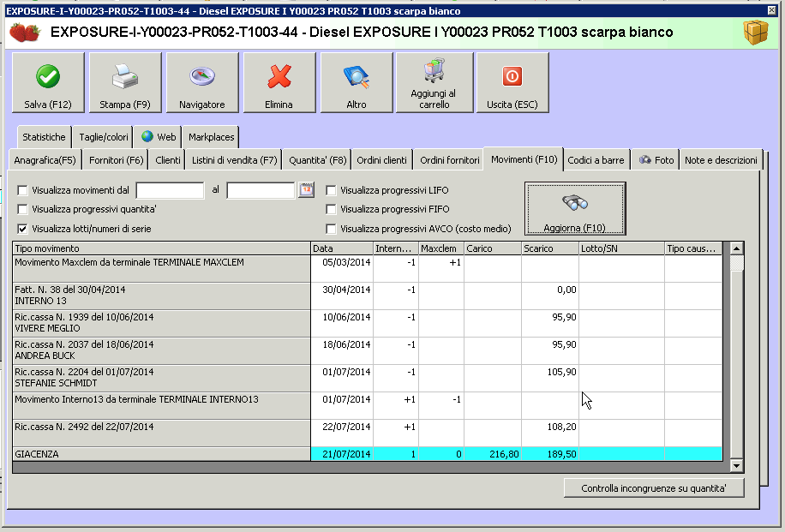This screenshot has width=785, height=532.
Task: Open the Foto tab with camera icon
Action: [656, 160]
